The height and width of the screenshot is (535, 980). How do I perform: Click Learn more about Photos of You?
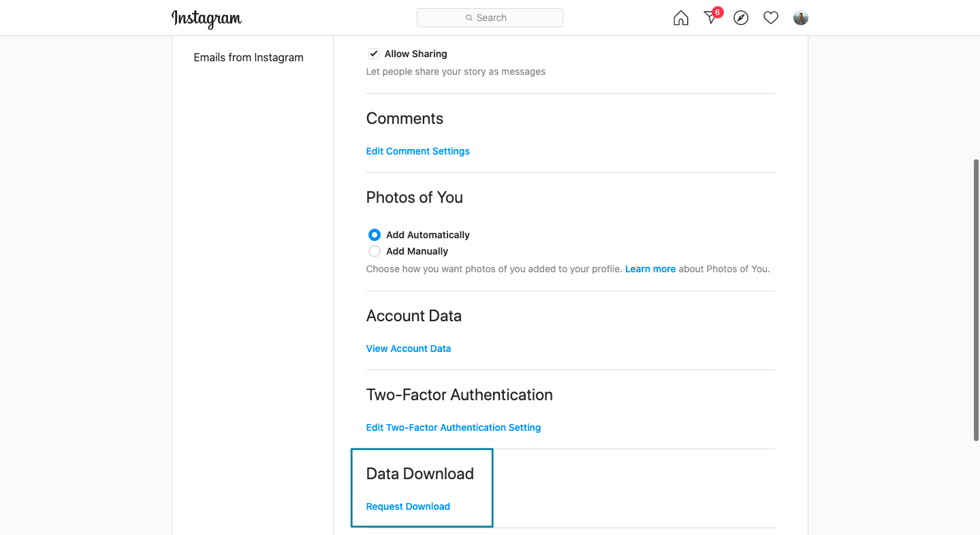(650, 269)
